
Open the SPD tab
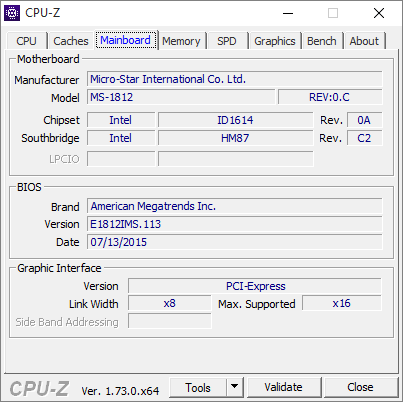[x=227, y=41]
